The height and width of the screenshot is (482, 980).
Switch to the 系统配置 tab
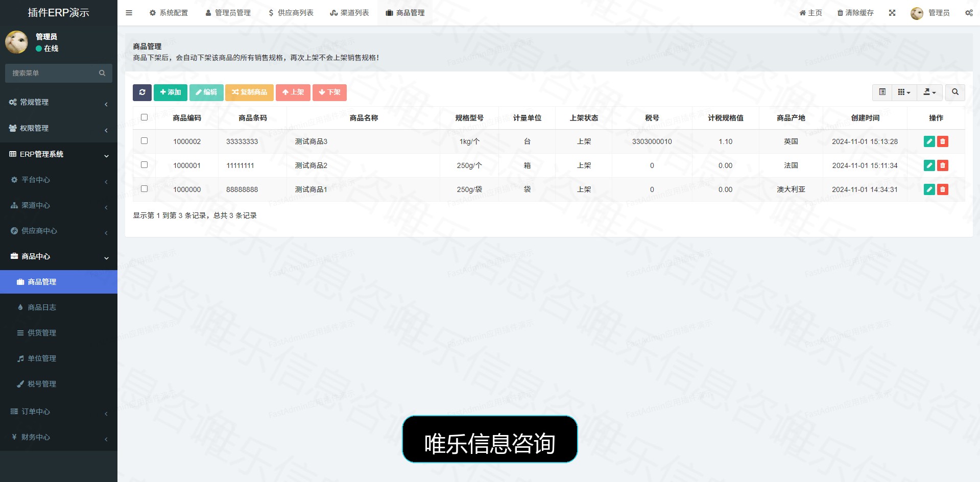pyautogui.click(x=169, y=13)
